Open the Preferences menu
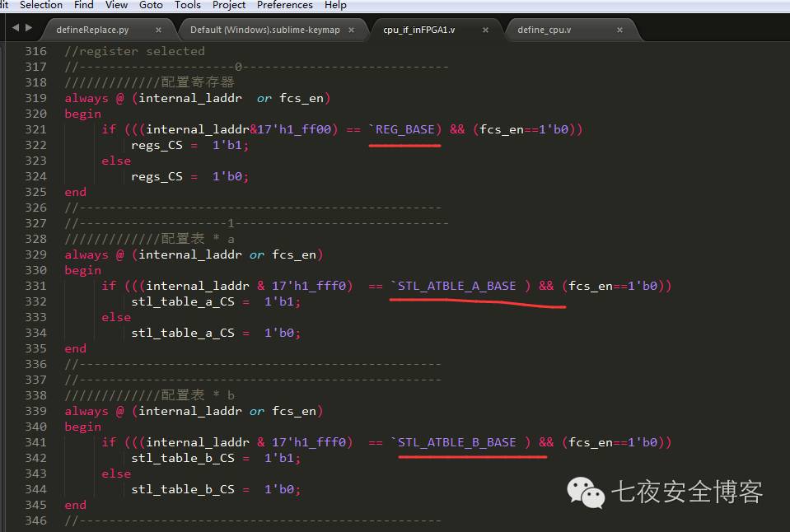The height and width of the screenshot is (532, 790). click(285, 5)
